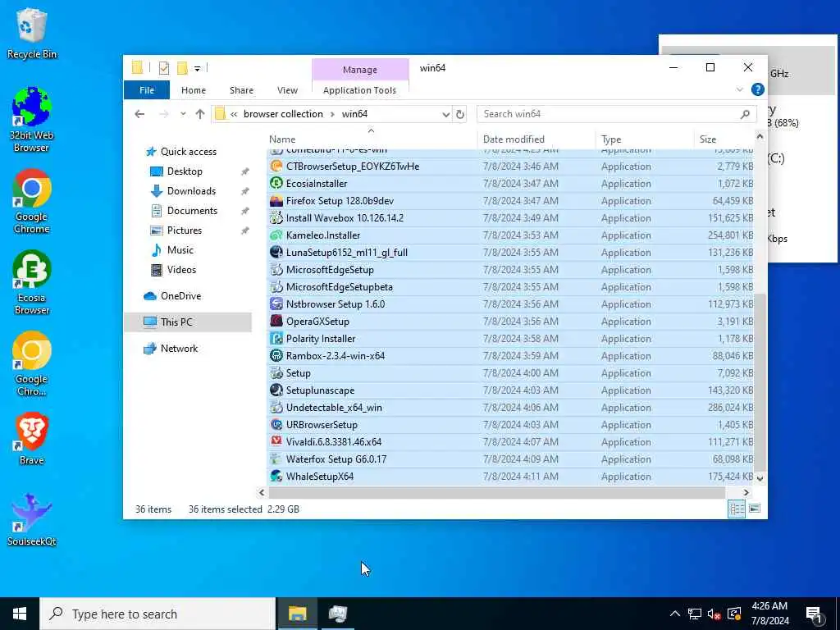The height and width of the screenshot is (630, 840).
Task: Open the Application Tools ribbon tab
Action: click(x=359, y=90)
